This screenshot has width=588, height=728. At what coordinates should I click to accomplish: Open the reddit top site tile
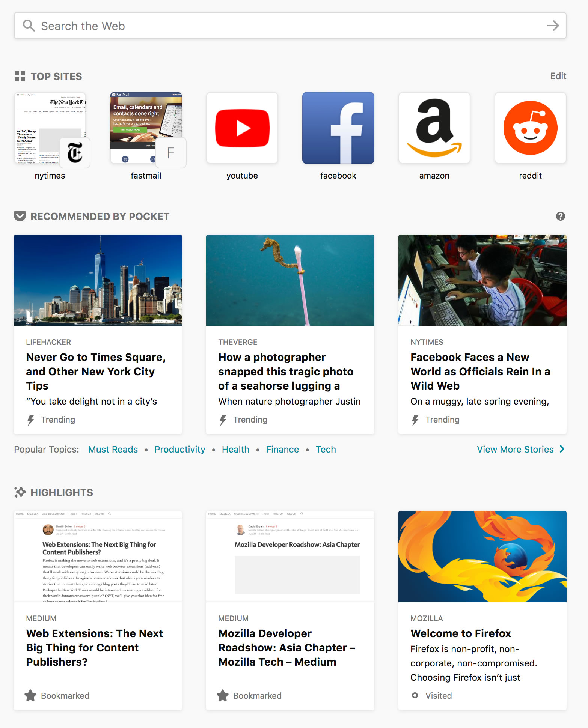point(531,128)
